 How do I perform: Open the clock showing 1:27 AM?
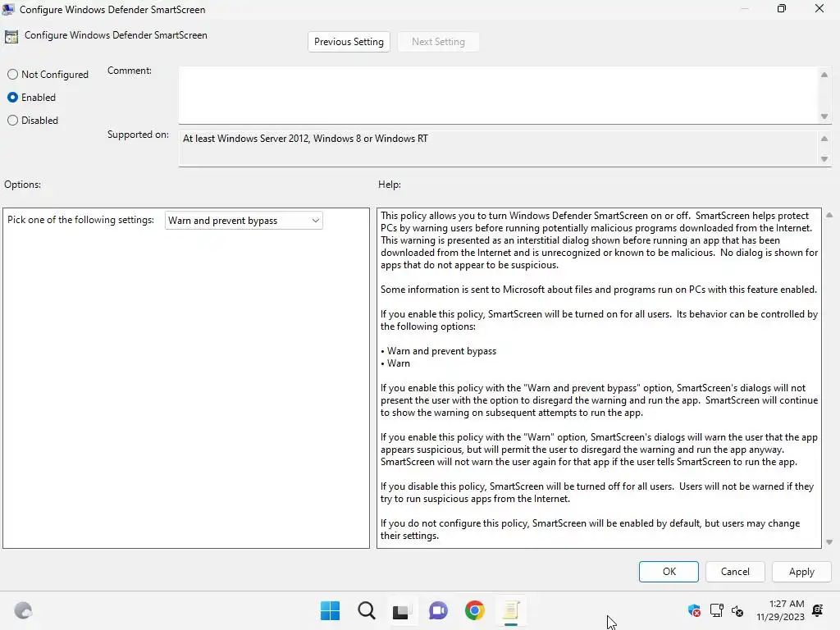point(781,610)
